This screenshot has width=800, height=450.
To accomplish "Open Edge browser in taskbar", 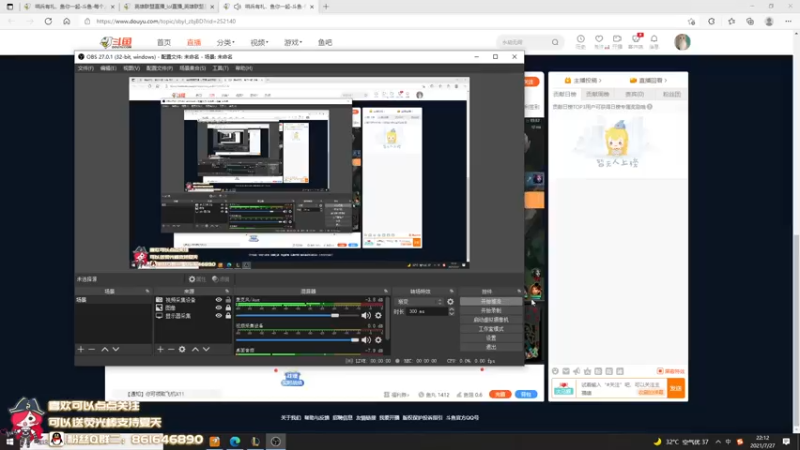I will 235,441.
